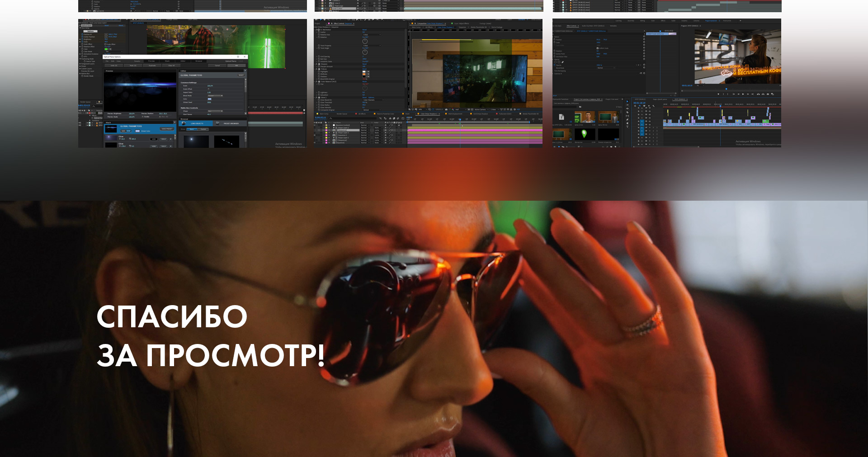Image resolution: width=868 pixels, height=457 pixels.
Task: Open the Glow Based On Color Channels dropdown
Action: [x=373, y=100]
